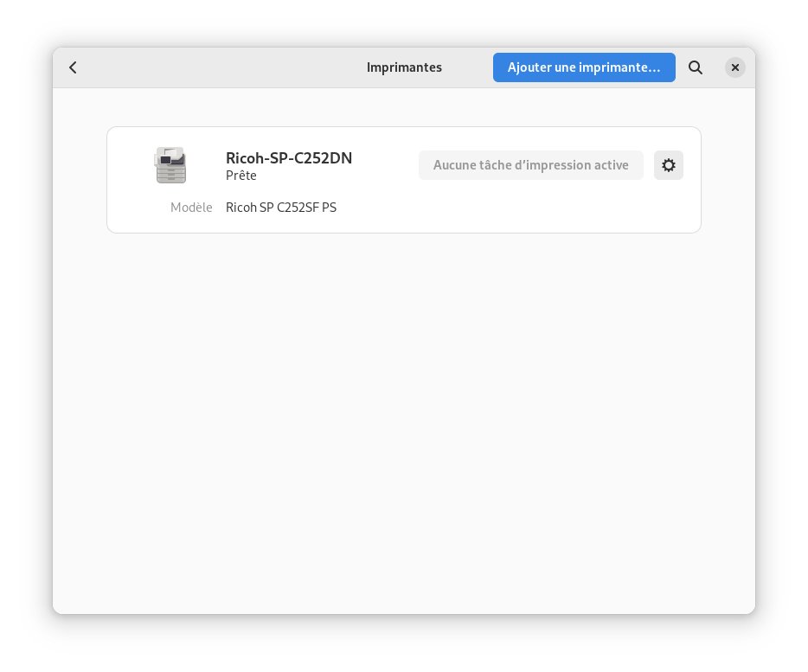The width and height of the screenshot is (808, 672).
Task: Click card space between printer name and jobs button
Action: [x=386, y=165]
